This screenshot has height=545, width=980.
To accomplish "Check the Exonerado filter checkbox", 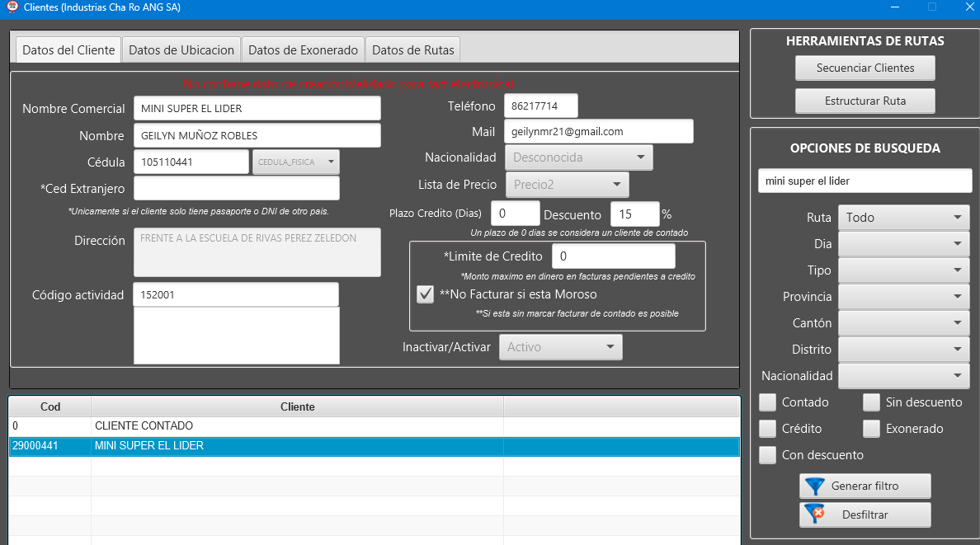I will 872,429.
